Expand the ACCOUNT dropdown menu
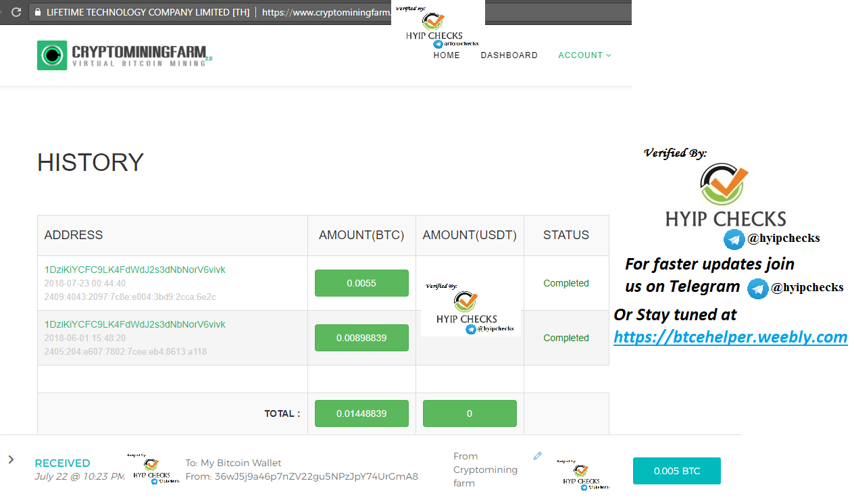The width and height of the screenshot is (854, 504). click(584, 55)
